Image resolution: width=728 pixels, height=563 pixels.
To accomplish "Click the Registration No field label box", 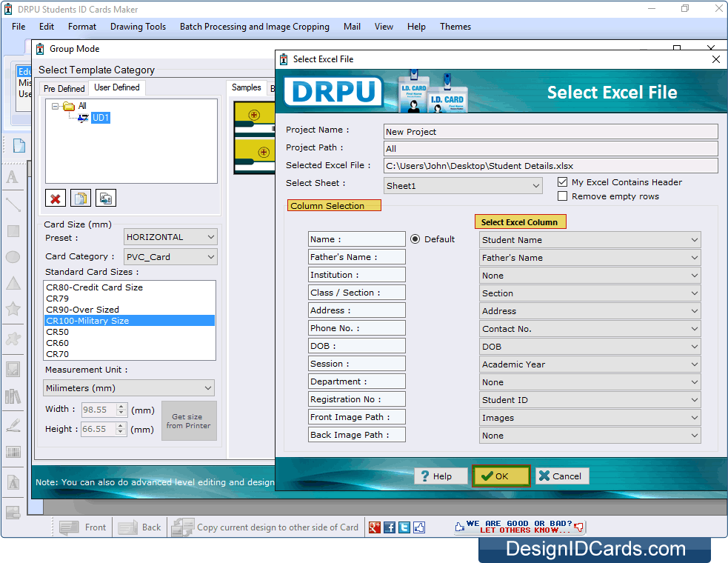I will (x=356, y=399).
